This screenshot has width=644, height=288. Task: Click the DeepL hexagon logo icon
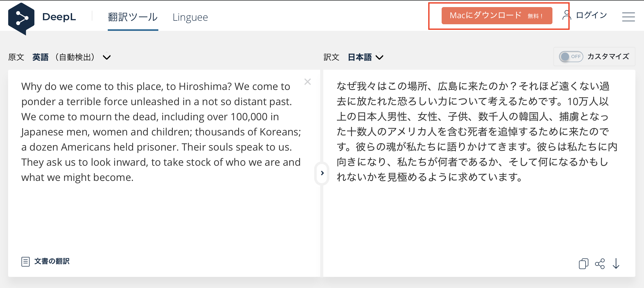tap(21, 19)
